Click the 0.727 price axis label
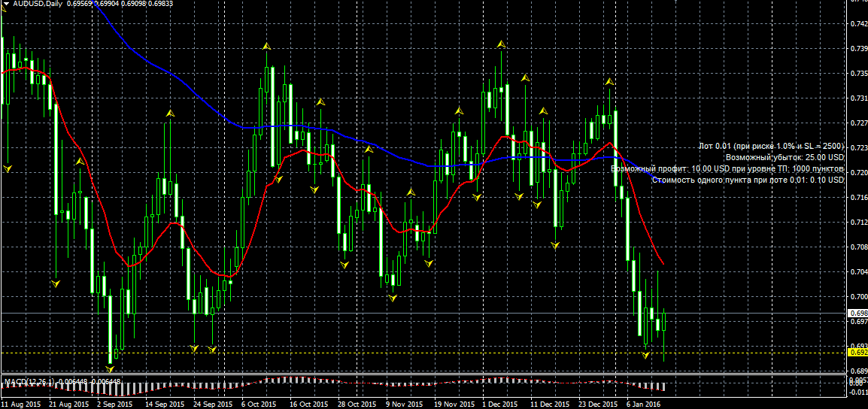 click(858, 123)
